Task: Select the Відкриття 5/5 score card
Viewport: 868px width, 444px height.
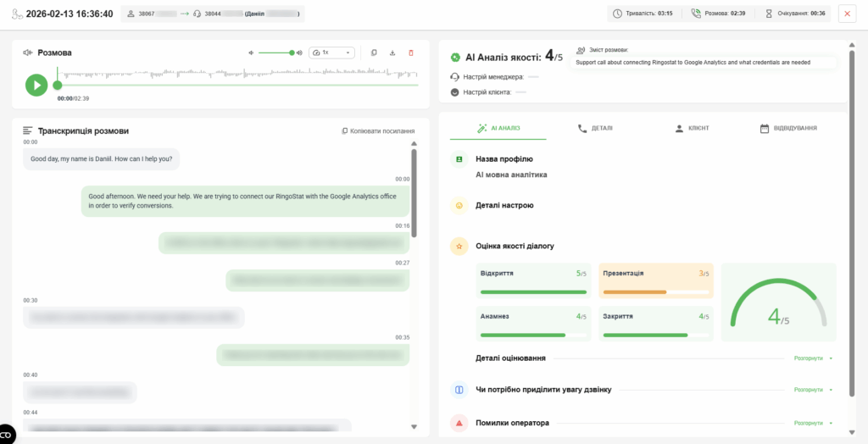Action: (x=534, y=280)
